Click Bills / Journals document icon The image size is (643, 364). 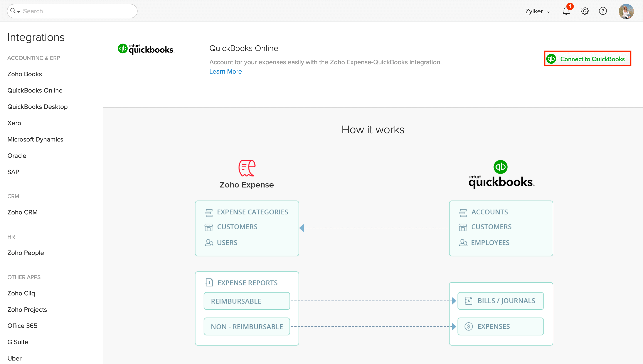469,300
